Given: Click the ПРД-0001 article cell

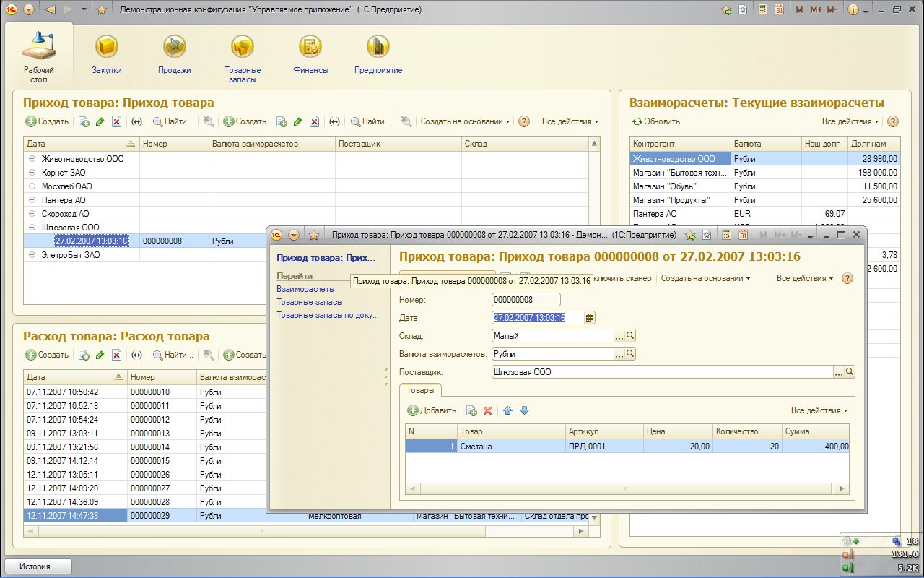Looking at the screenshot, I should [604, 447].
